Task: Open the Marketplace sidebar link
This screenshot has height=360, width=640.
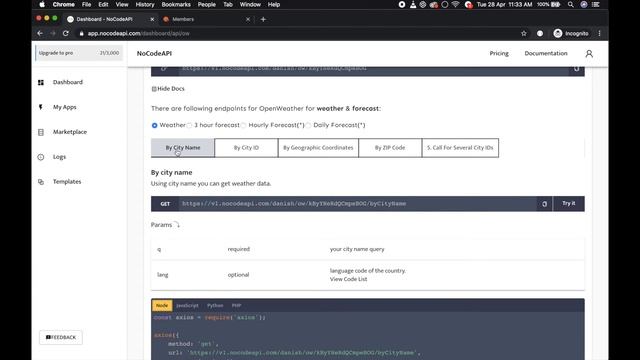Action: click(x=70, y=132)
